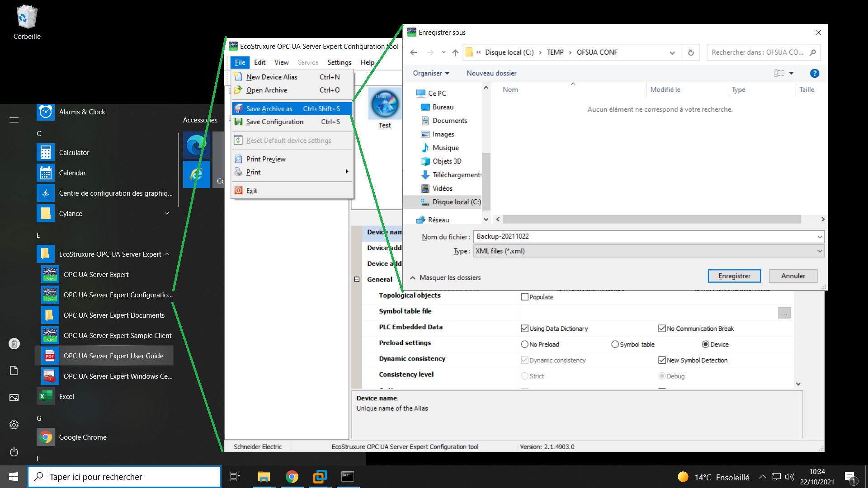Navigate back in save dialog
This screenshot has height=488, width=868.
[414, 52]
